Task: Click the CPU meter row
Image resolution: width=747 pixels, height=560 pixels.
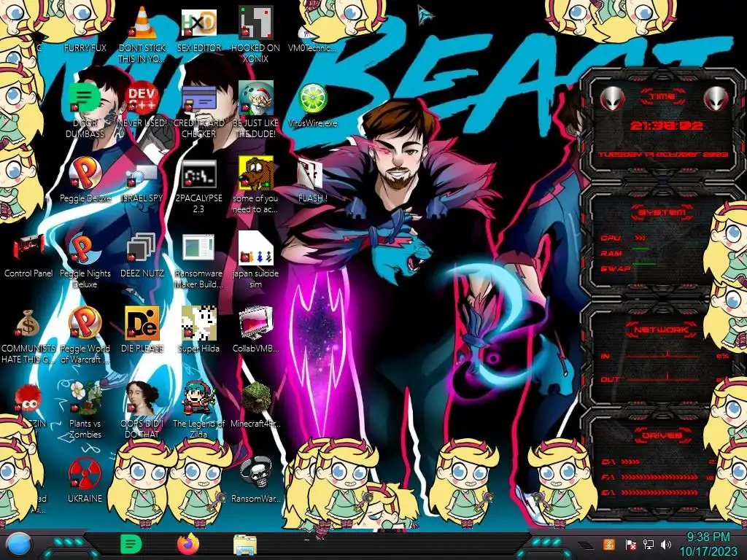Action: pyautogui.click(x=624, y=238)
